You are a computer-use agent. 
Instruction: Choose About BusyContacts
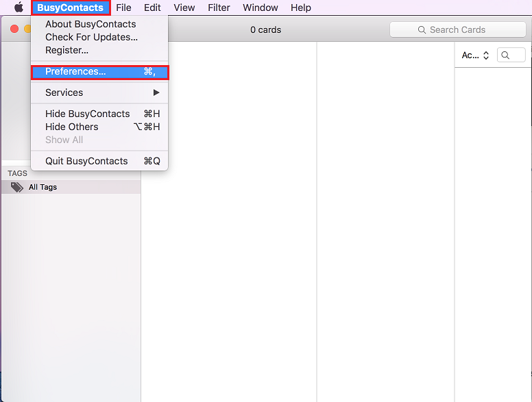coord(90,24)
